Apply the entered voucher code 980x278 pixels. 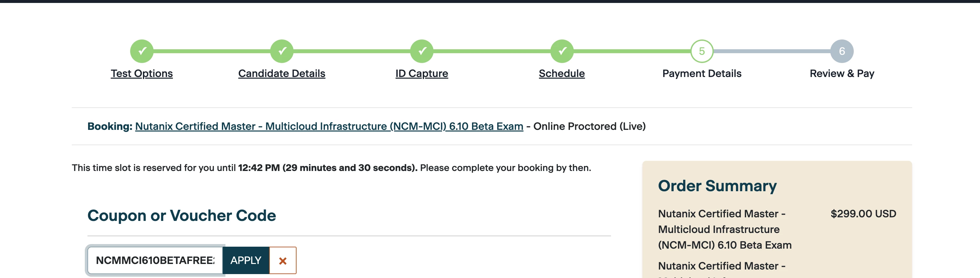pyautogui.click(x=246, y=260)
